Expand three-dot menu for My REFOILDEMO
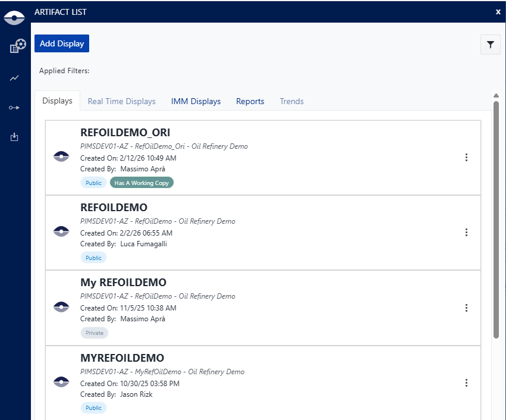The image size is (506, 420). (x=466, y=308)
